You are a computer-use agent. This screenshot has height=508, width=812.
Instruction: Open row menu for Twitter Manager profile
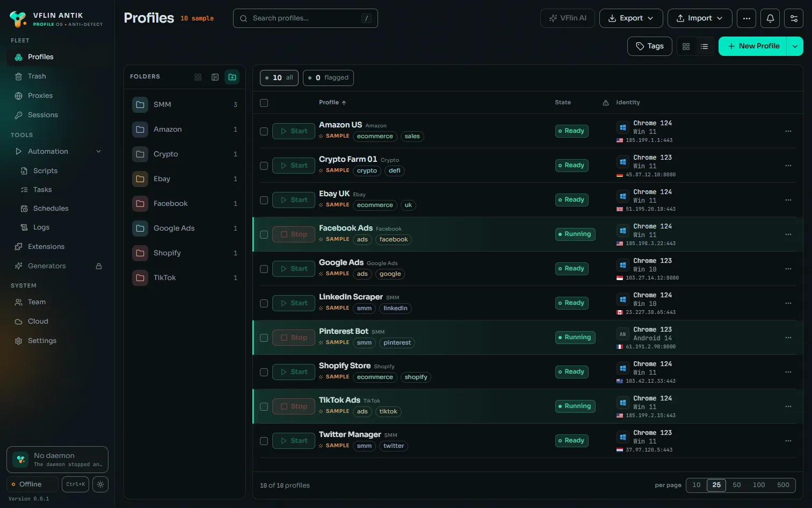788,441
